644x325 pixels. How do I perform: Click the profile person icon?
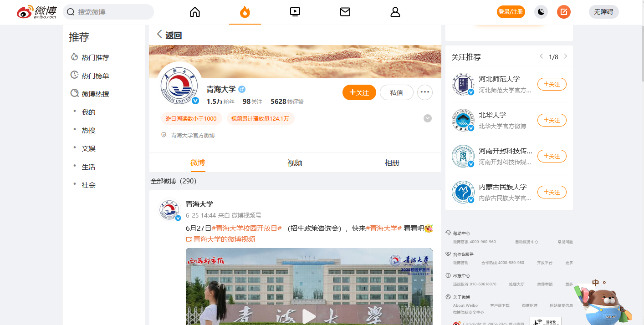pyautogui.click(x=395, y=12)
